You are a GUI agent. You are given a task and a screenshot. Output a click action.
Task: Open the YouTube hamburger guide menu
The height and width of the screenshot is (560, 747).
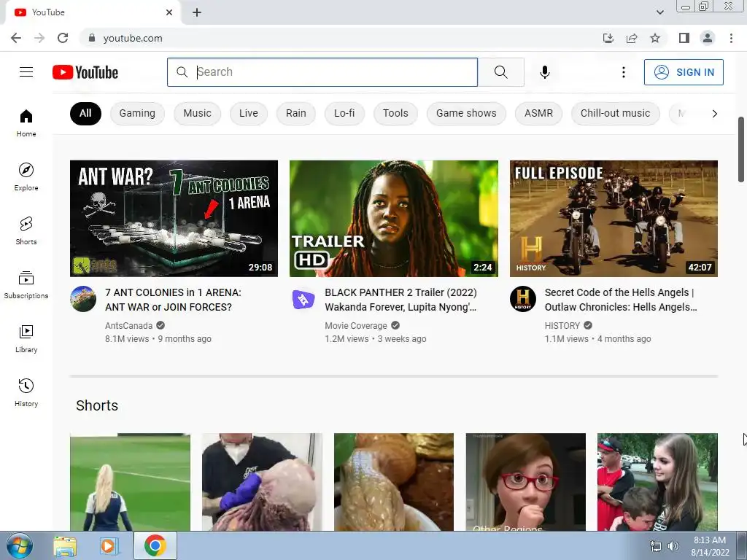[26, 72]
